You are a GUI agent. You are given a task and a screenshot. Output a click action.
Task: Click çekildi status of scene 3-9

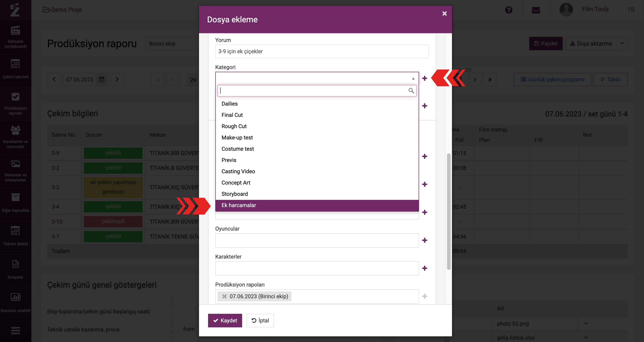(x=113, y=153)
